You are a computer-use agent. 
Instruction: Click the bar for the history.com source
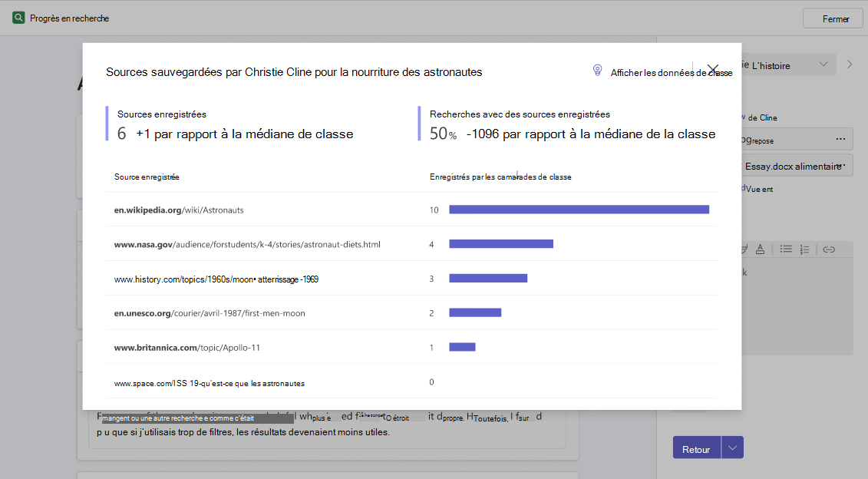coord(488,278)
